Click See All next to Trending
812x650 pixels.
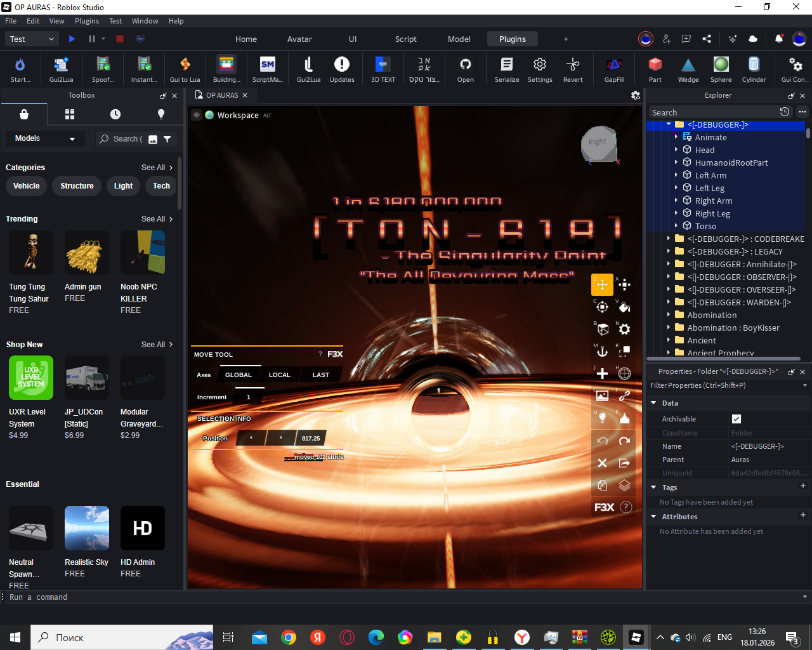pyautogui.click(x=157, y=219)
